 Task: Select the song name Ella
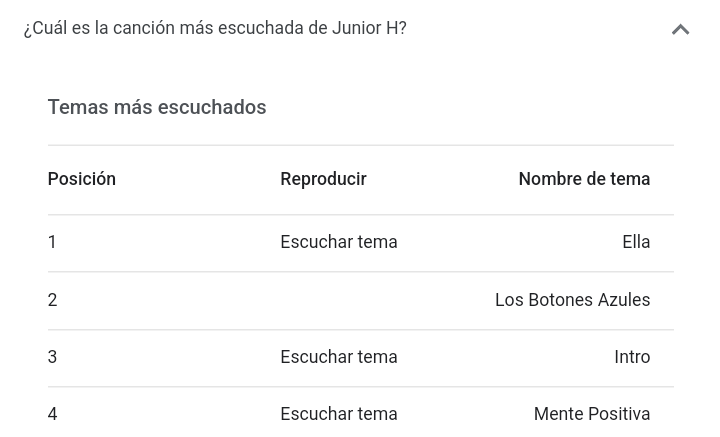636,242
